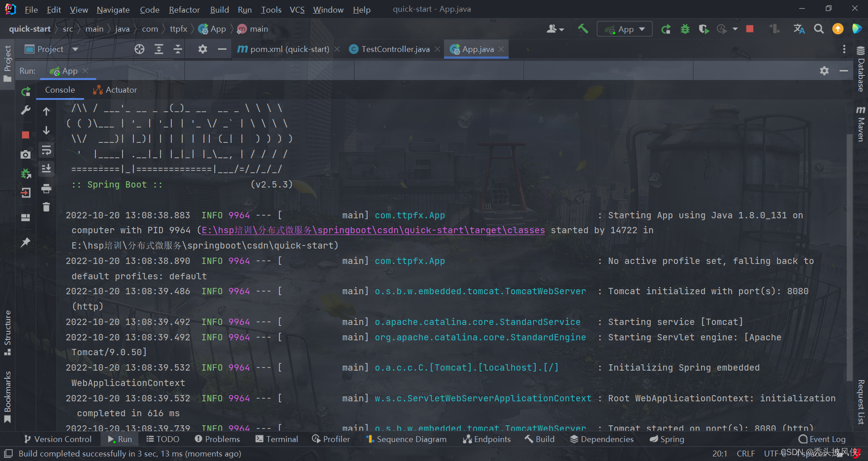
Task: Close the App run tab
Action: [x=85, y=71]
